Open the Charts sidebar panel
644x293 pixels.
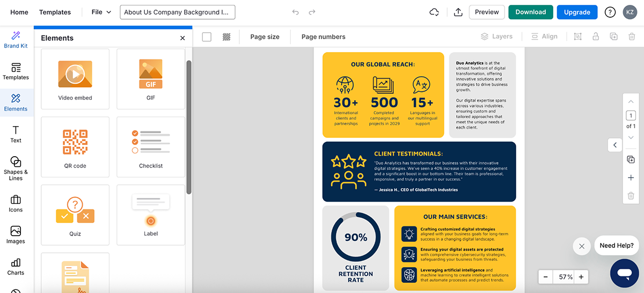pyautogui.click(x=16, y=266)
